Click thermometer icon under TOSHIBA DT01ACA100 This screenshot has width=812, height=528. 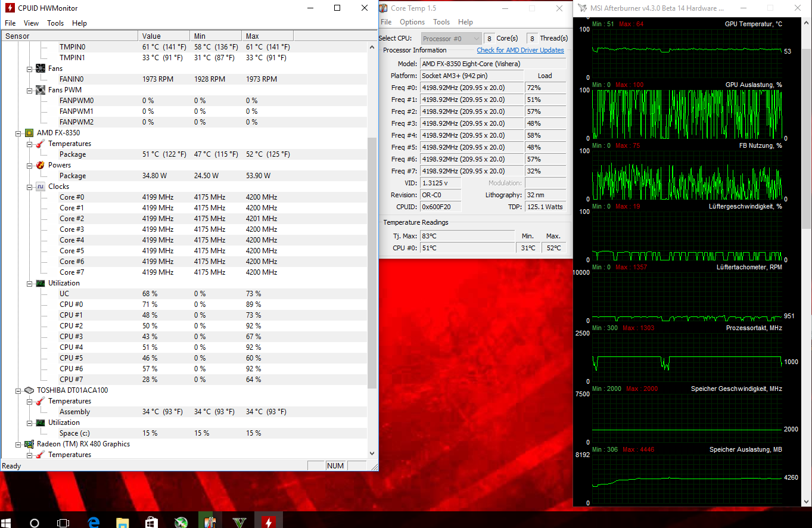pyautogui.click(x=41, y=401)
